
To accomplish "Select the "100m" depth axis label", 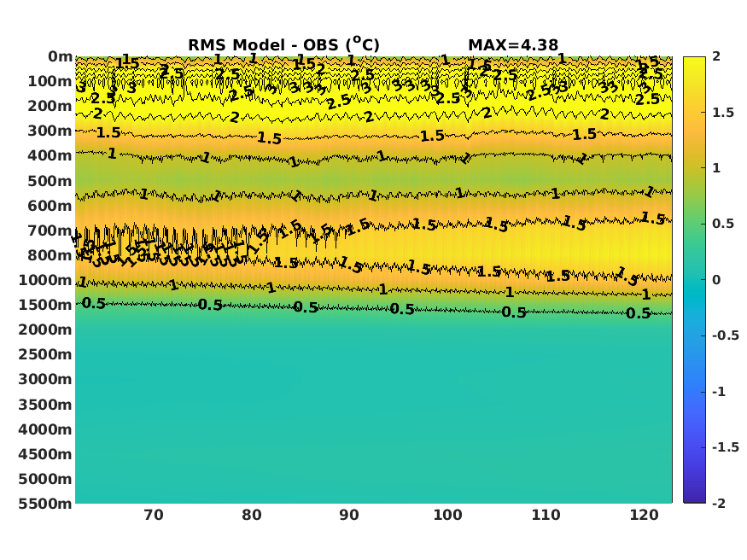I will click(50, 81).
